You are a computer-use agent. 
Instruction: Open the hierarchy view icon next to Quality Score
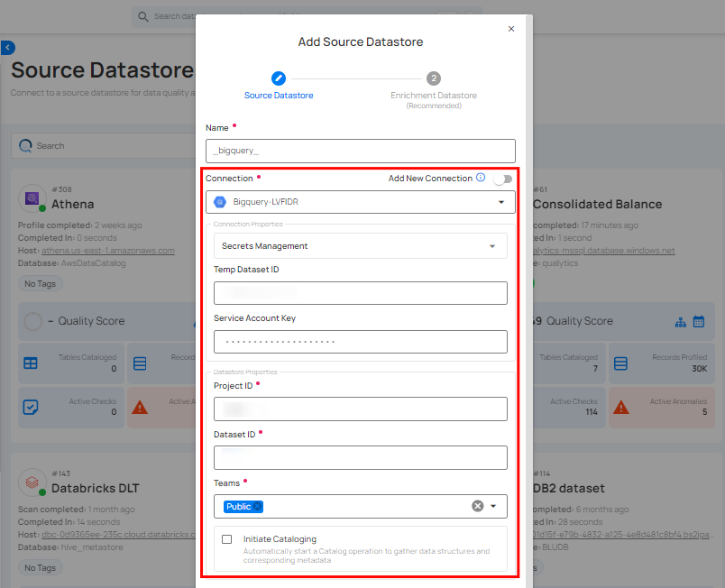pyautogui.click(x=679, y=321)
